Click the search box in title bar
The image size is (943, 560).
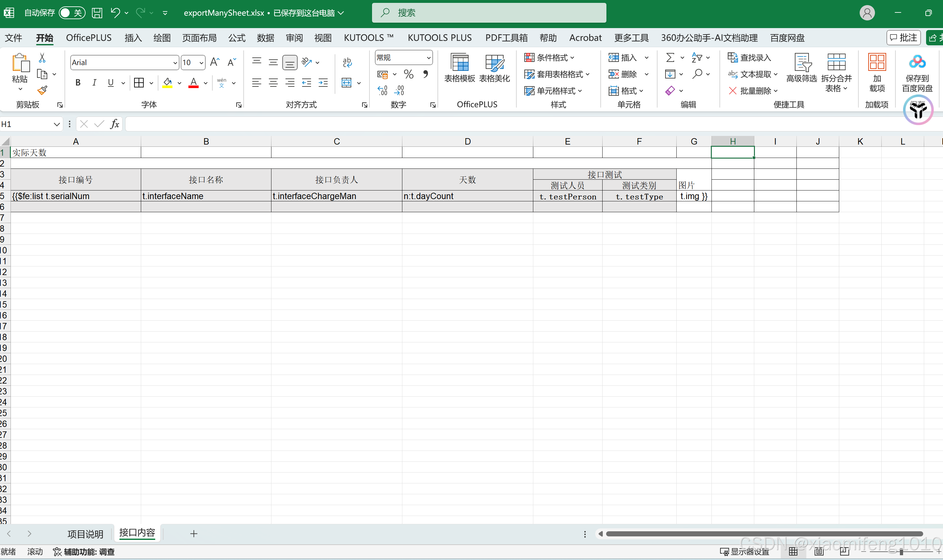489,13
